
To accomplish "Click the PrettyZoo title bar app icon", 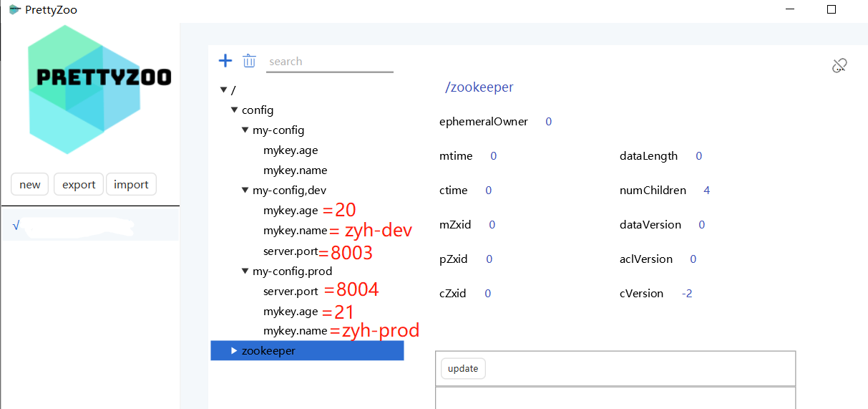I will 14,10.
